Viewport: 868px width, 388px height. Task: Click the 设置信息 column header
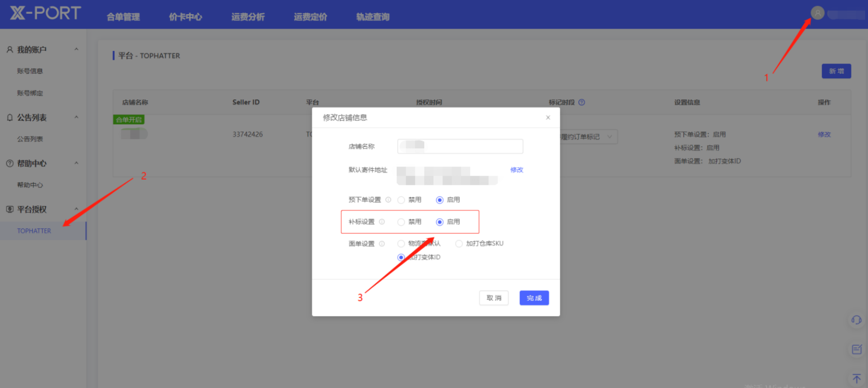click(x=687, y=102)
